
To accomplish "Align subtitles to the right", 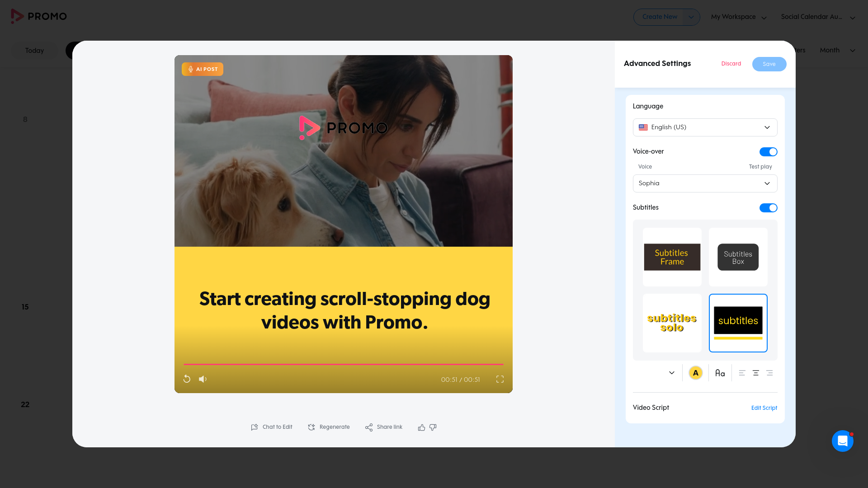I will [x=769, y=373].
